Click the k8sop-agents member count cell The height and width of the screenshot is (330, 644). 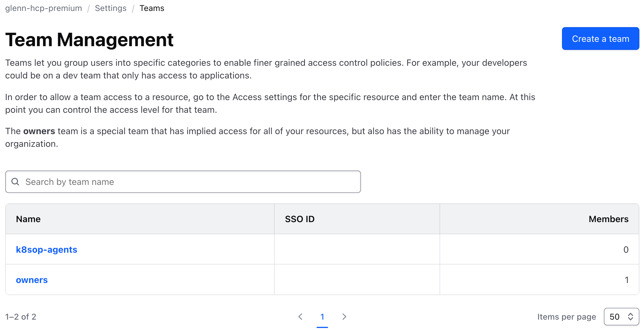point(626,250)
